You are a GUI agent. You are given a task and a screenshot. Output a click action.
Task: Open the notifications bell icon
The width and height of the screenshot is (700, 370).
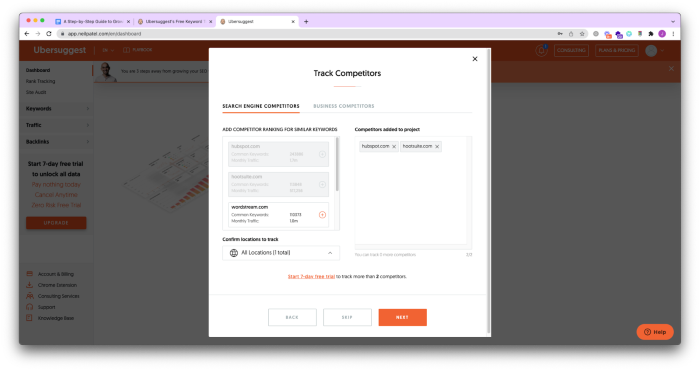click(x=541, y=50)
